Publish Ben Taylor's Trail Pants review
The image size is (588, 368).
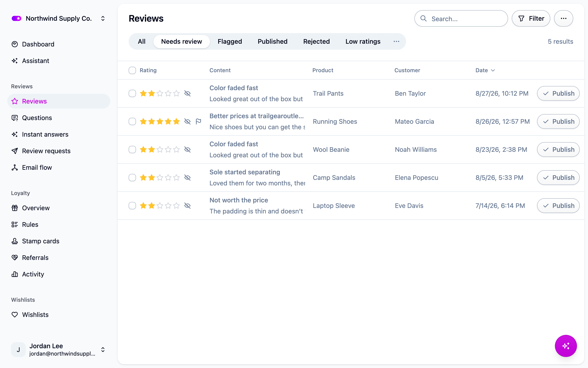click(x=558, y=93)
